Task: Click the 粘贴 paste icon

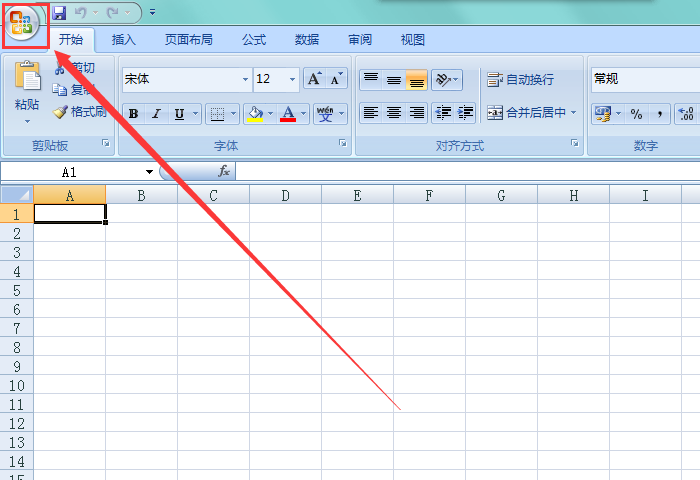Action: pos(27,76)
